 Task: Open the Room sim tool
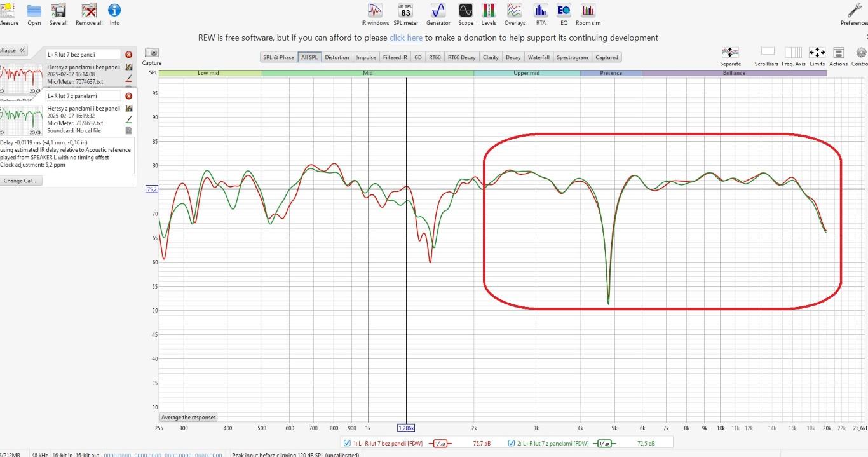(588, 10)
